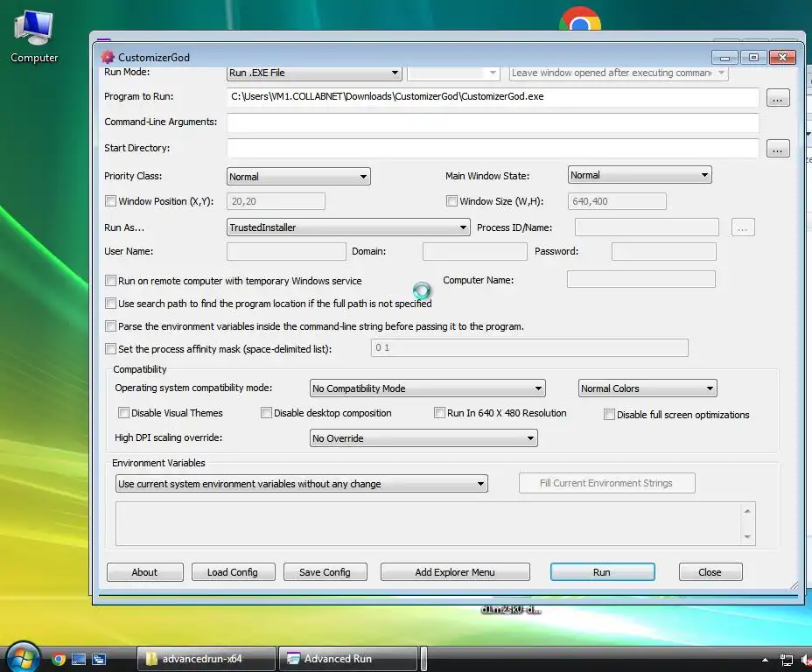The image size is (812, 672).
Task: Check Disable Visual Themes
Action: 123,413
